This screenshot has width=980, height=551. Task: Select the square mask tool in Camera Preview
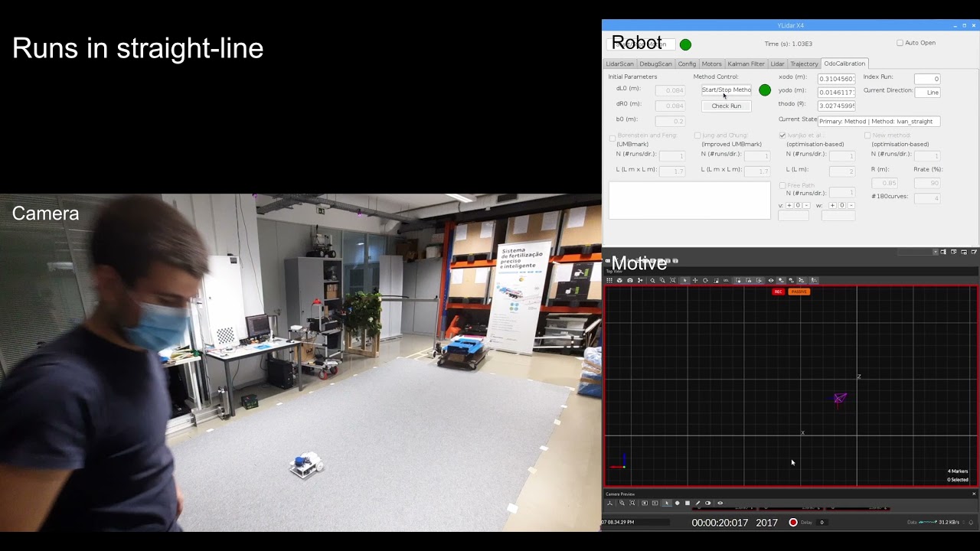tap(688, 503)
